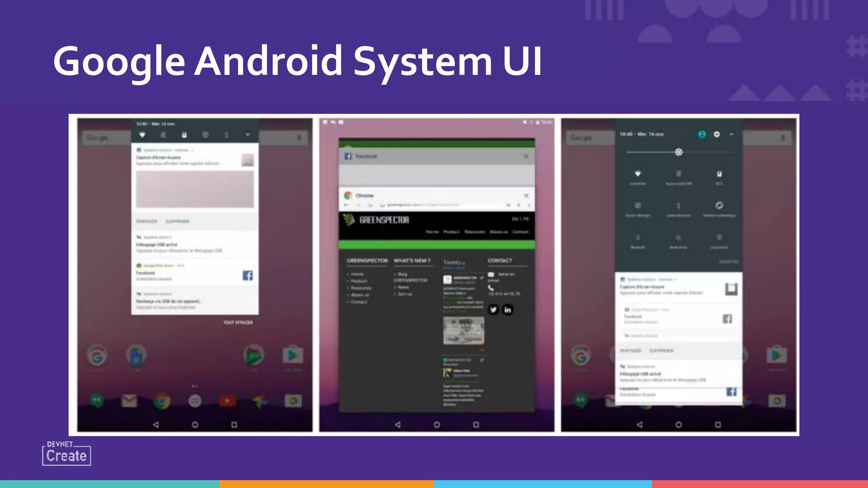Toggle Bluetooth tile in right quick settings
This screenshot has width=868, height=488.
coord(638,241)
